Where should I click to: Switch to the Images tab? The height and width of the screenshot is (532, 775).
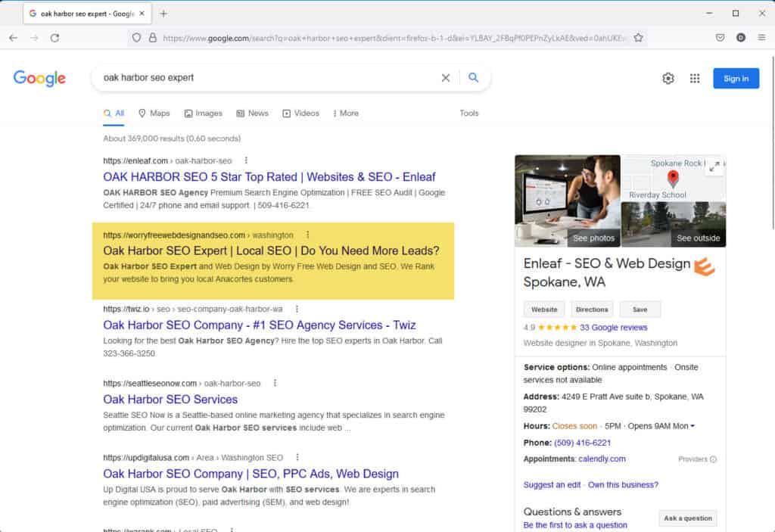click(203, 114)
